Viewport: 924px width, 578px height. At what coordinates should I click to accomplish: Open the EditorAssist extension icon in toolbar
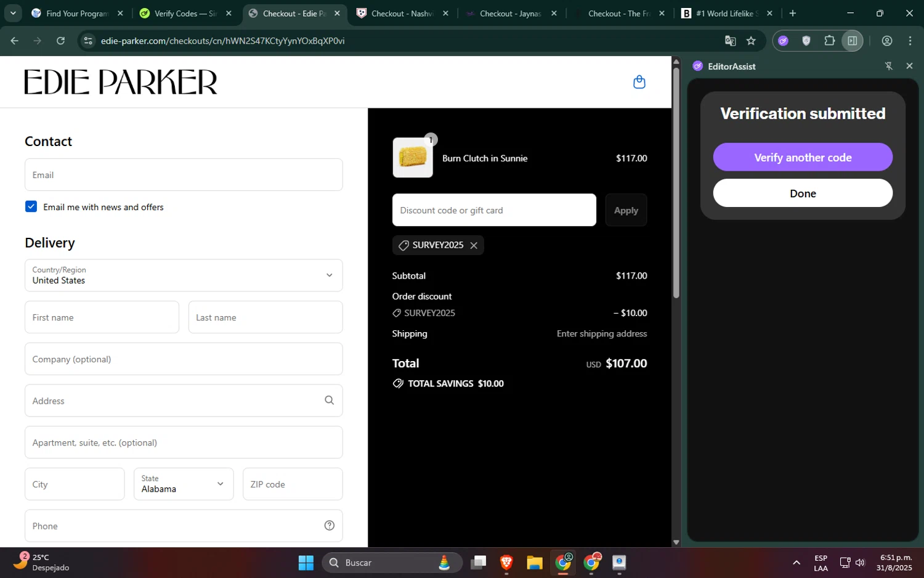click(783, 41)
